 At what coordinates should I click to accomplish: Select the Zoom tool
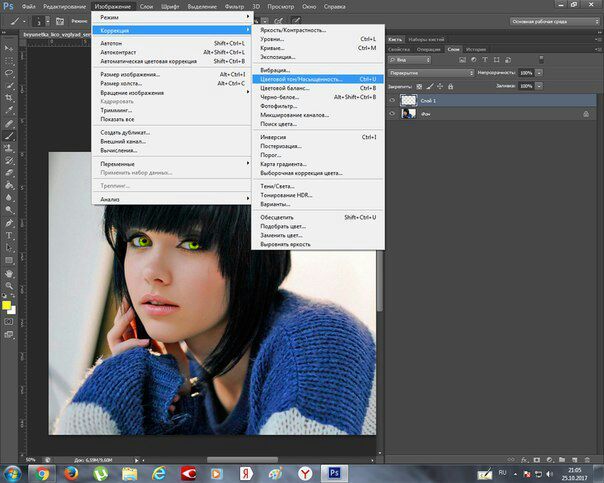(x=9, y=286)
